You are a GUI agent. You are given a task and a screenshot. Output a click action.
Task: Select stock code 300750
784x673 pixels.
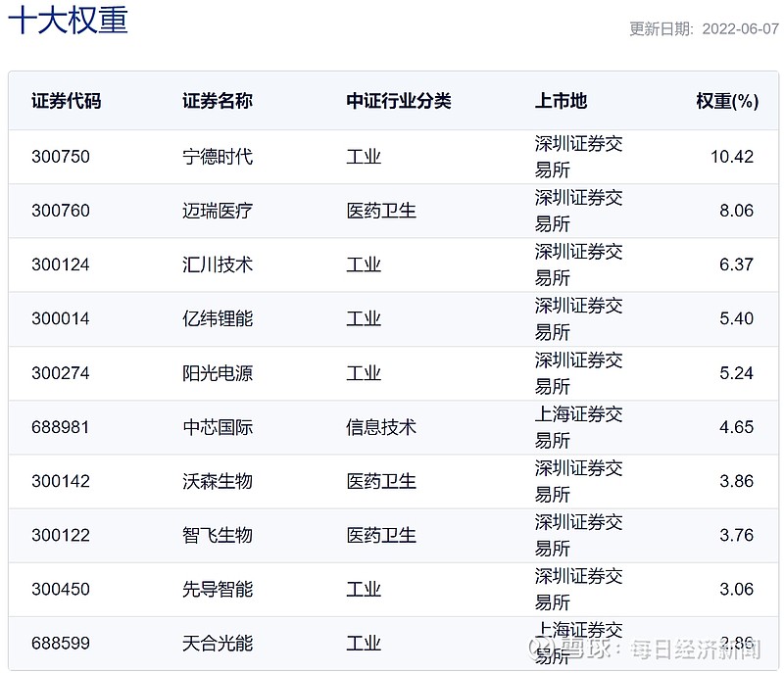[x=61, y=157]
